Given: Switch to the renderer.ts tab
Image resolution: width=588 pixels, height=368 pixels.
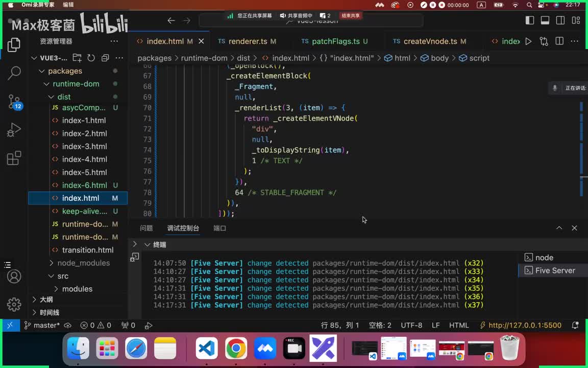Looking at the screenshot, I should 248,41.
